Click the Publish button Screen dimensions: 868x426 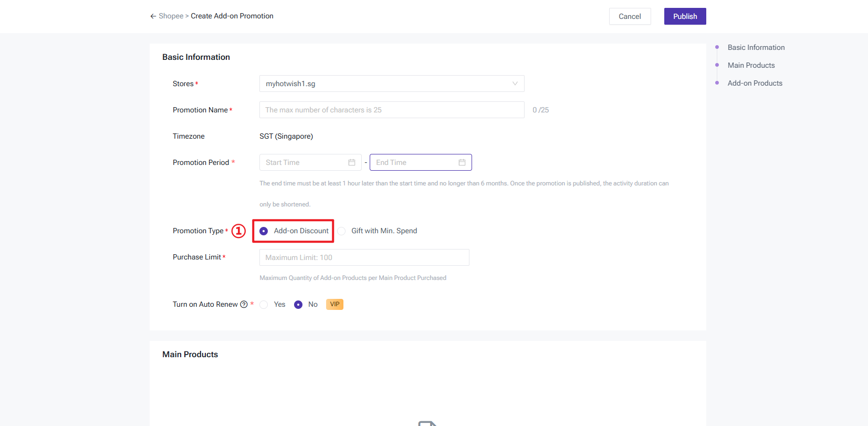pyautogui.click(x=685, y=16)
